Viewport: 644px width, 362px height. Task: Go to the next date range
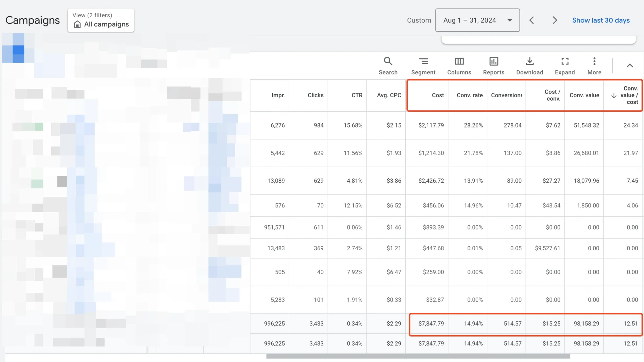click(x=555, y=20)
